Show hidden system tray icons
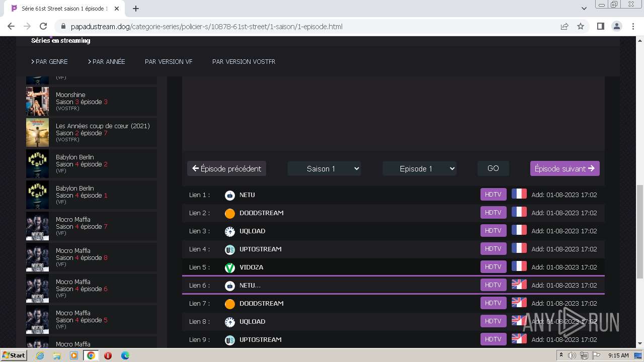 [561, 355]
